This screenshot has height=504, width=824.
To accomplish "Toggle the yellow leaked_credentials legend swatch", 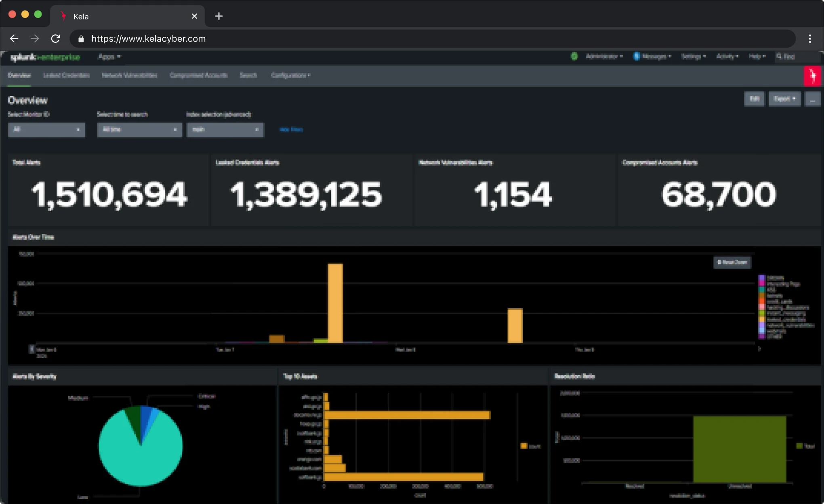I will click(762, 319).
